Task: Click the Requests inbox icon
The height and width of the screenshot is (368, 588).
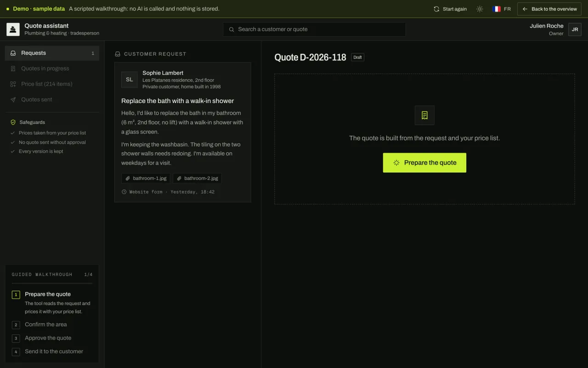Action: click(x=13, y=53)
